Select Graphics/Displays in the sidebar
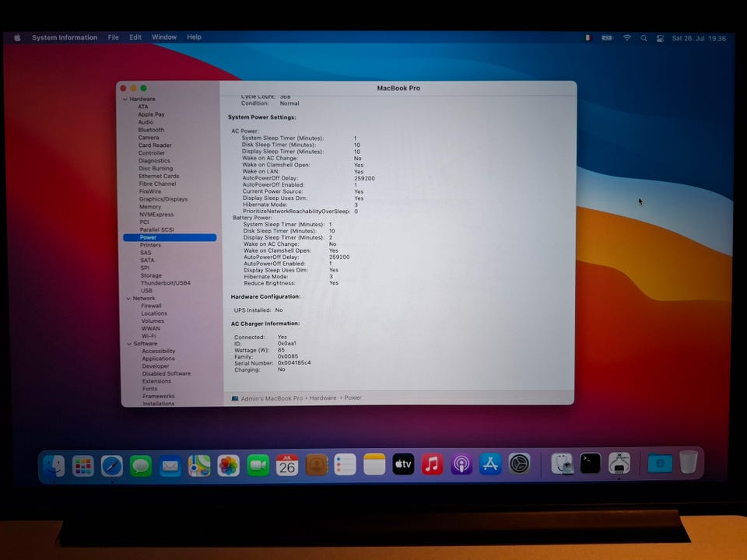The width and height of the screenshot is (747, 560). [x=163, y=199]
